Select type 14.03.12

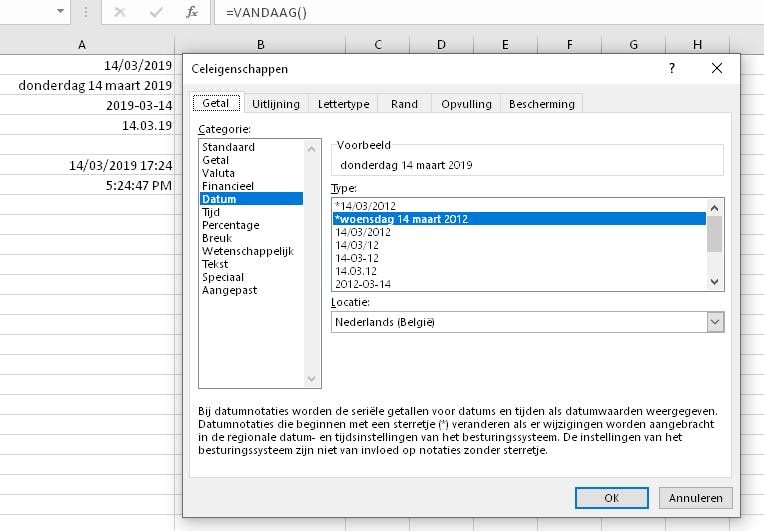519,271
